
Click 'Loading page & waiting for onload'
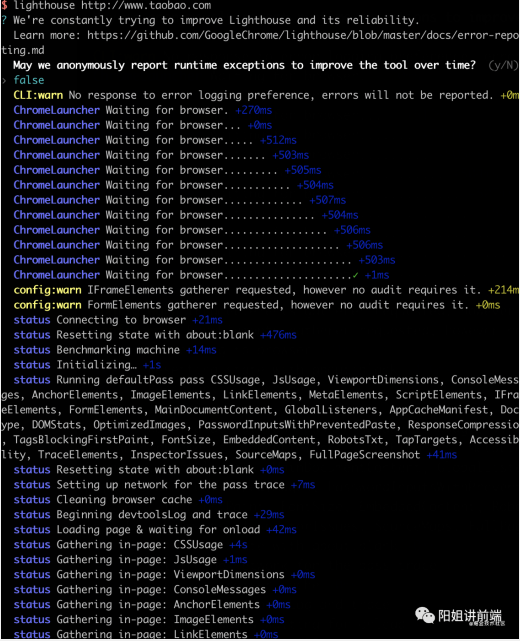(x=158, y=530)
